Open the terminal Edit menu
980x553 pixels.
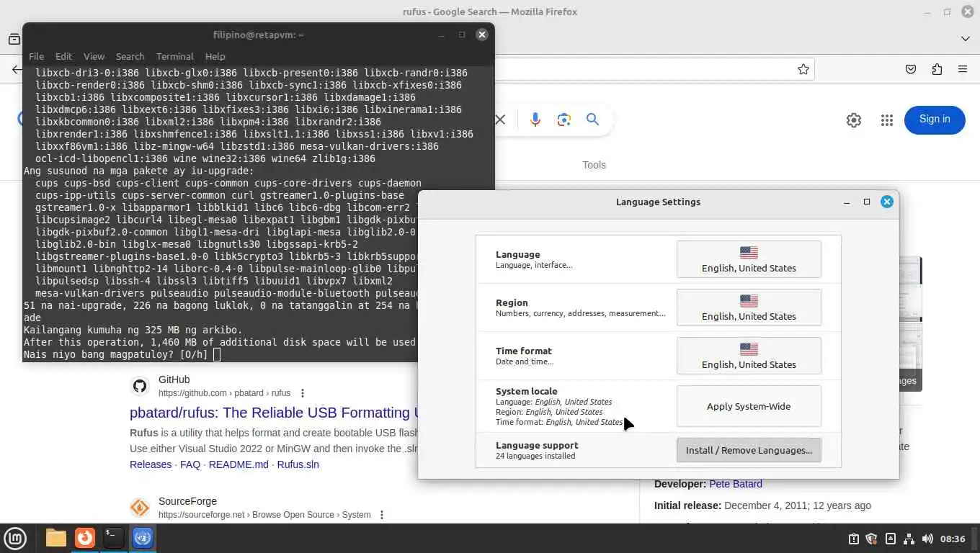[x=63, y=56]
